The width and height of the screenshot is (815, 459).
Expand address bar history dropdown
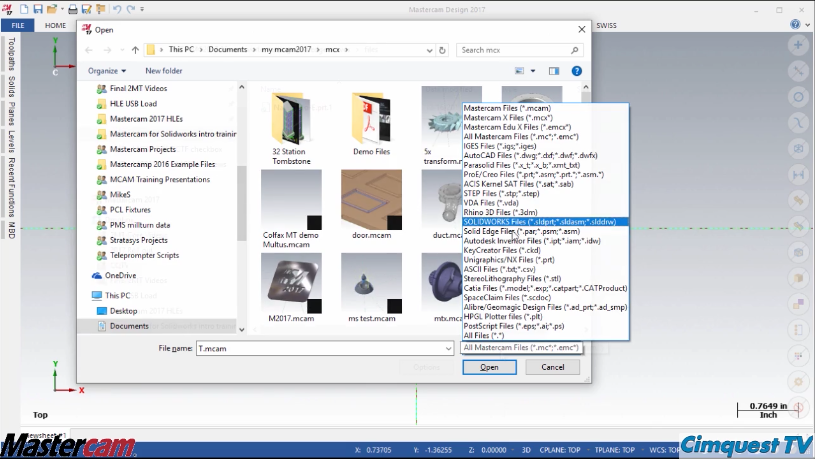[429, 50]
